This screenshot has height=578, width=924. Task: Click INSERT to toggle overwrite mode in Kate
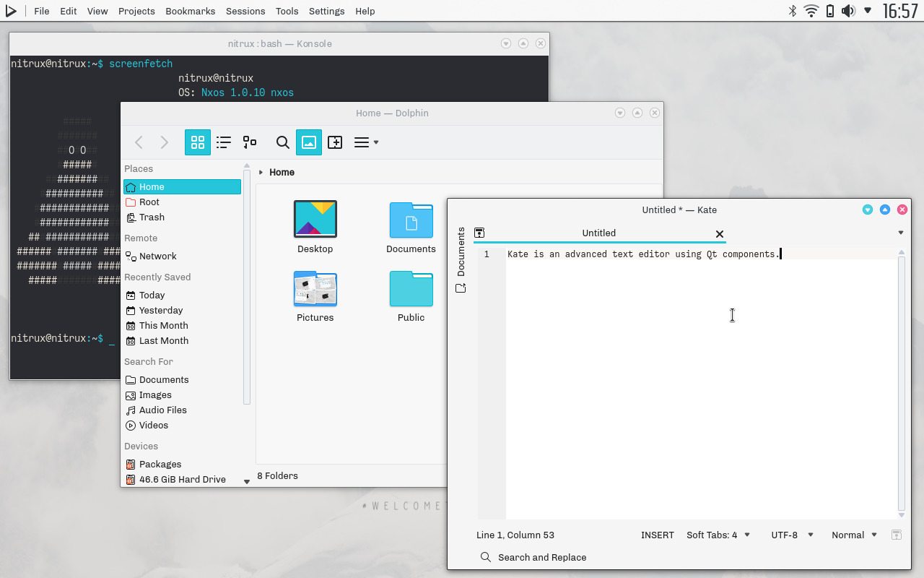pyautogui.click(x=657, y=535)
